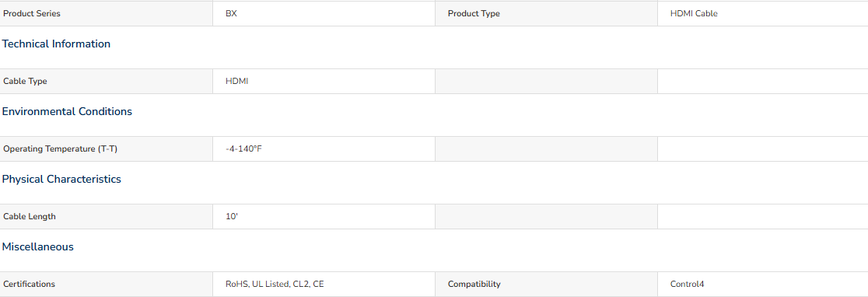
Task: Click the Cable Type label cell
Action: point(107,82)
